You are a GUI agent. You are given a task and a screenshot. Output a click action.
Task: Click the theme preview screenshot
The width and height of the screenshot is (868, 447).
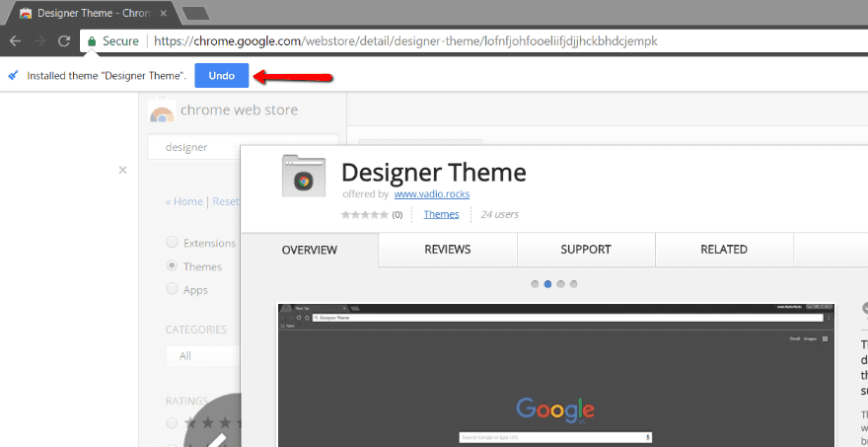tap(555, 375)
